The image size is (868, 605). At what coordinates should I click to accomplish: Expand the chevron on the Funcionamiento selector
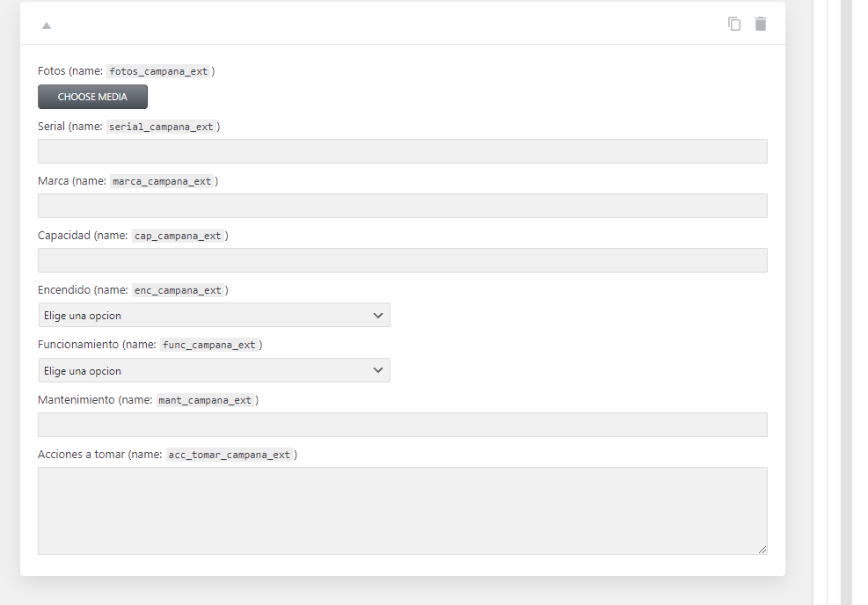pos(378,370)
